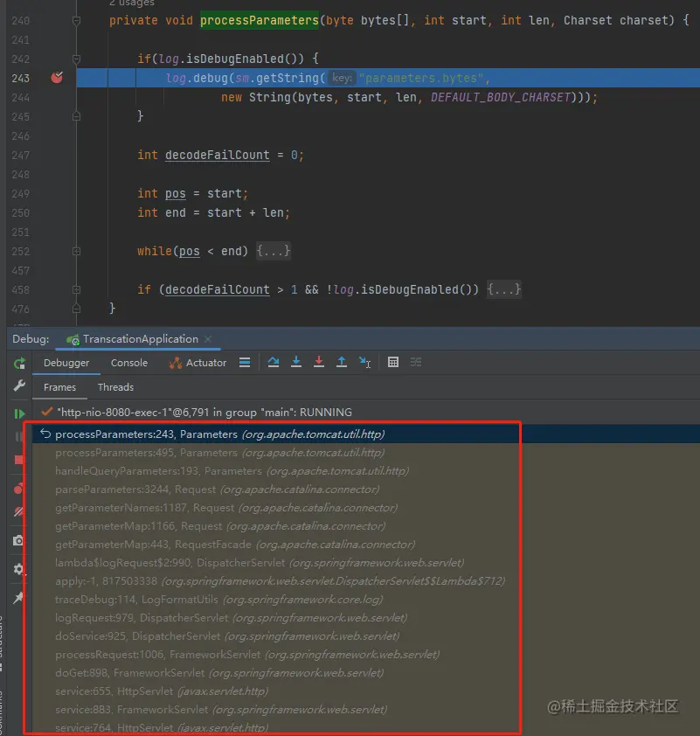The width and height of the screenshot is (700, 736).
Task: Click the wrench modify run configuration icon
Action: (19, 385)
